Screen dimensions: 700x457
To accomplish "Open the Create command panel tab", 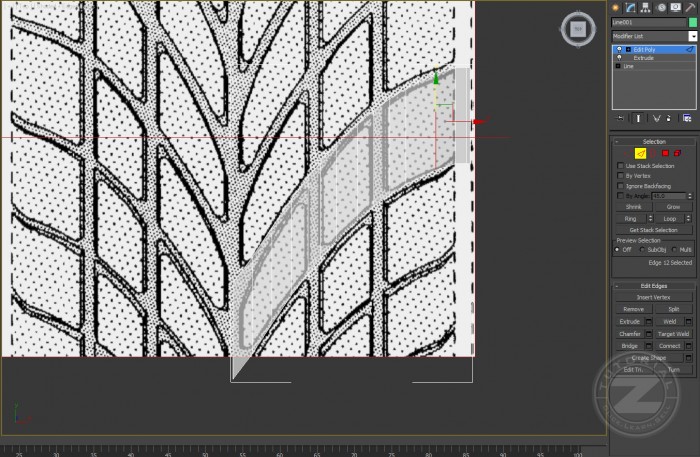I will [616, 7].
